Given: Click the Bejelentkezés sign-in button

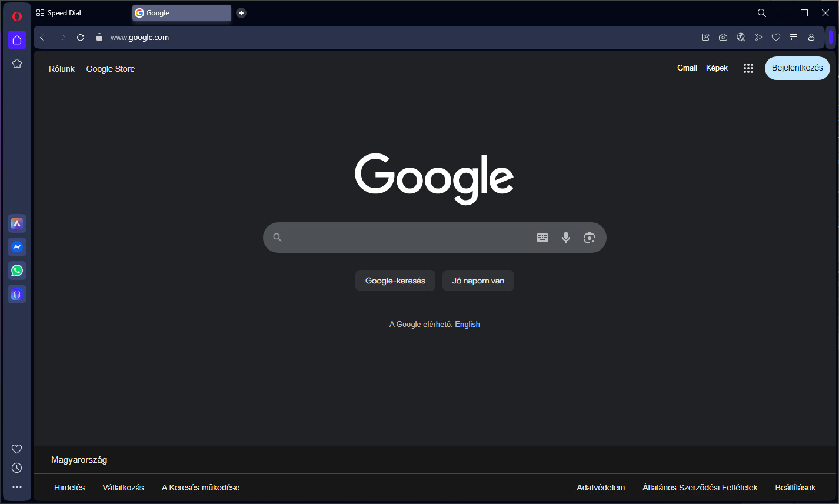Looking at the screenshot, I should [797, 68].
